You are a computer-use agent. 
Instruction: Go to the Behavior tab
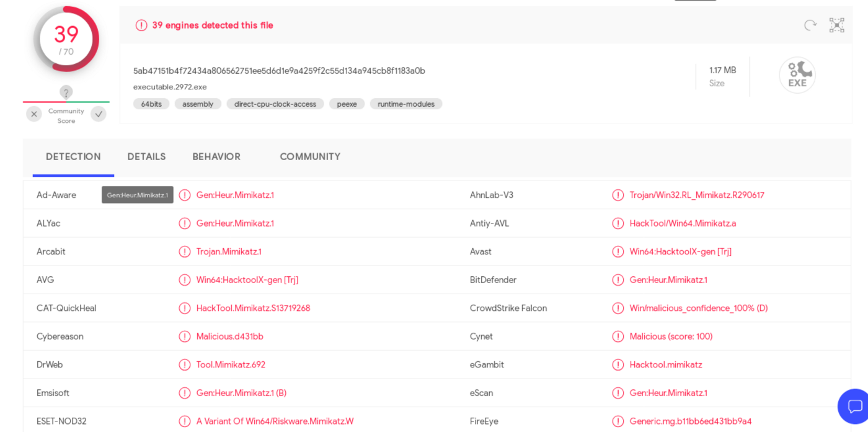[x=216, y=157]
